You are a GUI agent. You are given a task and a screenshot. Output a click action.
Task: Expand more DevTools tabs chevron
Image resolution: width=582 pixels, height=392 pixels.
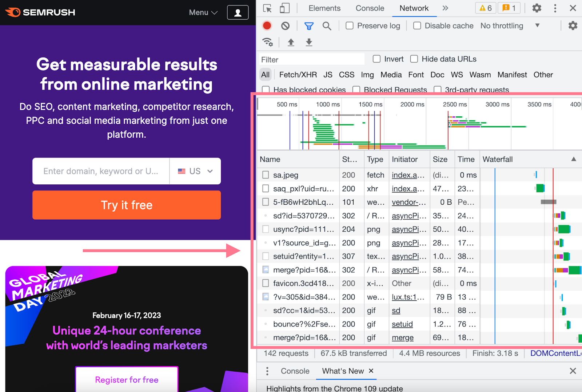coord(445,8)
